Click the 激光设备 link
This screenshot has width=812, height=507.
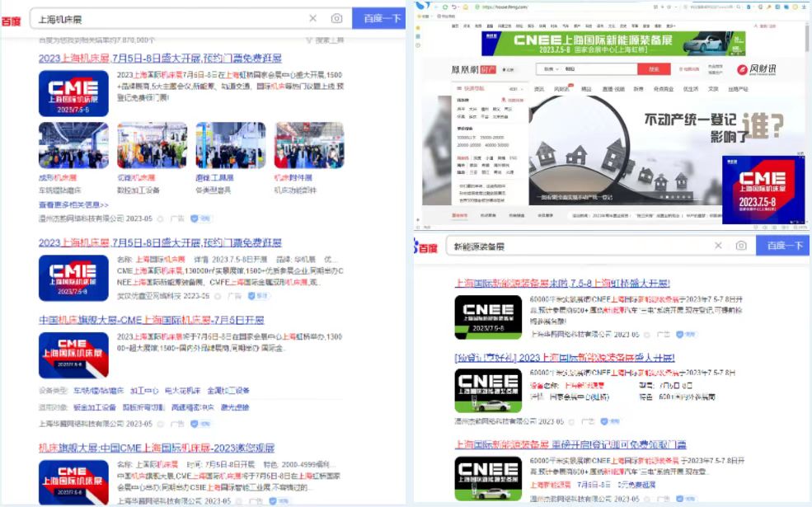235,407
